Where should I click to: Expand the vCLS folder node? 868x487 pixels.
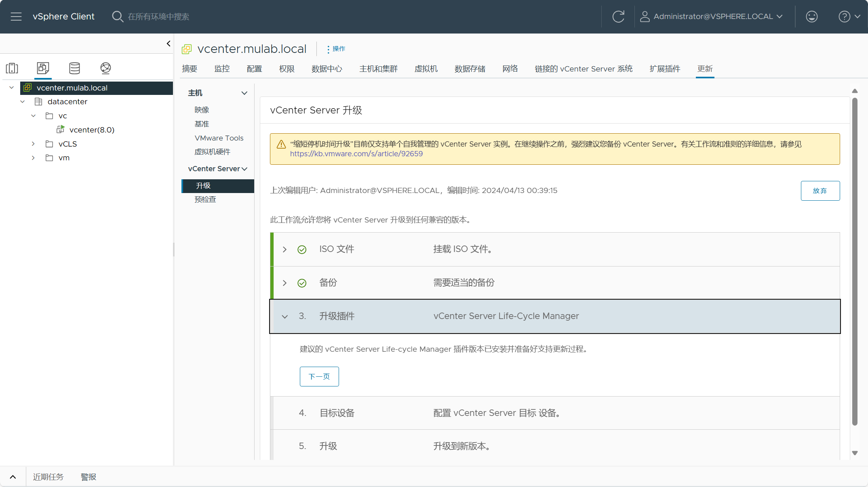click(x=34, y=144)
